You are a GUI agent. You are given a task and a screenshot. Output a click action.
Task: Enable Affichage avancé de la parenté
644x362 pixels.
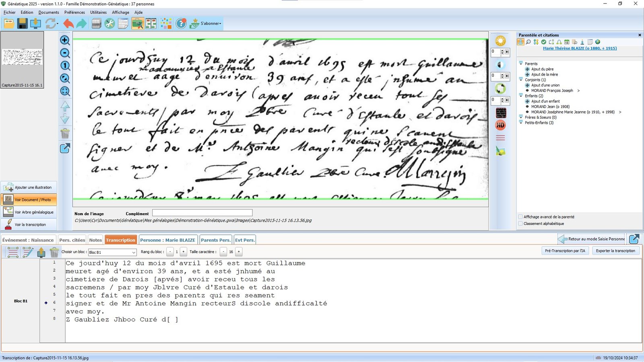point(520,217)
